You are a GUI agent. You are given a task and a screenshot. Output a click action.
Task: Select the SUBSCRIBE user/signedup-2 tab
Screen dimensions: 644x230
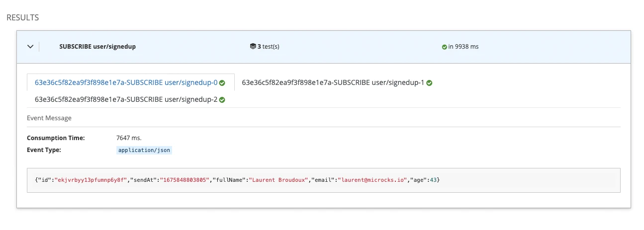click(x=126, y=99)
